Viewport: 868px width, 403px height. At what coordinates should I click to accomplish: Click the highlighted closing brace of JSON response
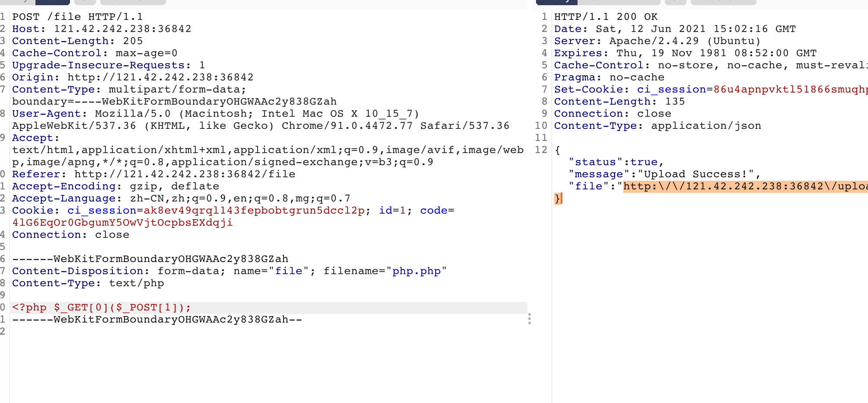pos(558,198)
